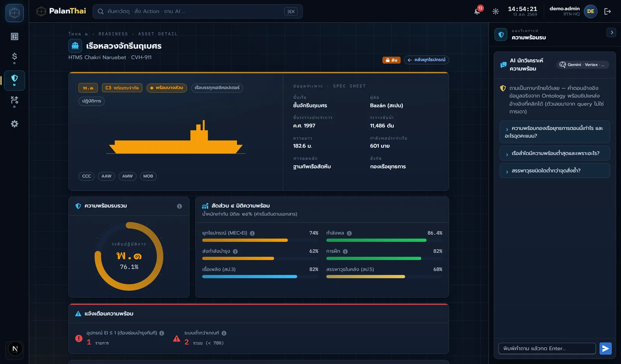Viewport: 621px width, 364px height.
Task: Open the dashboard layout icon in sidebar
Action: point(14,36)
